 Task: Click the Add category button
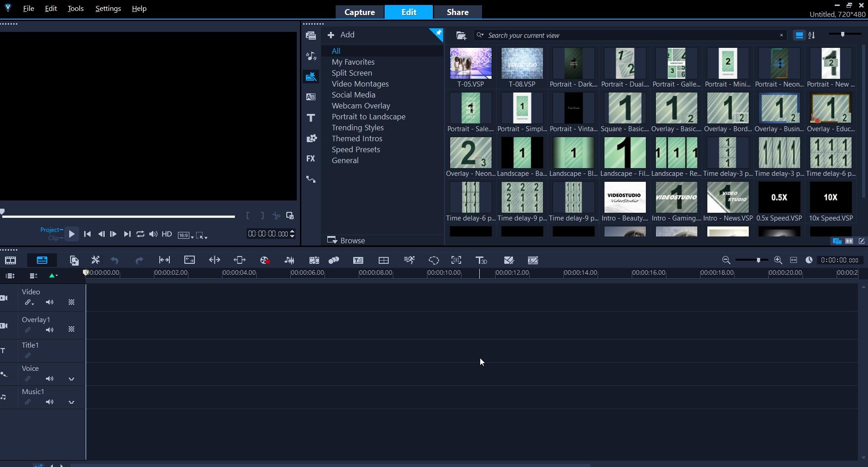341,35
